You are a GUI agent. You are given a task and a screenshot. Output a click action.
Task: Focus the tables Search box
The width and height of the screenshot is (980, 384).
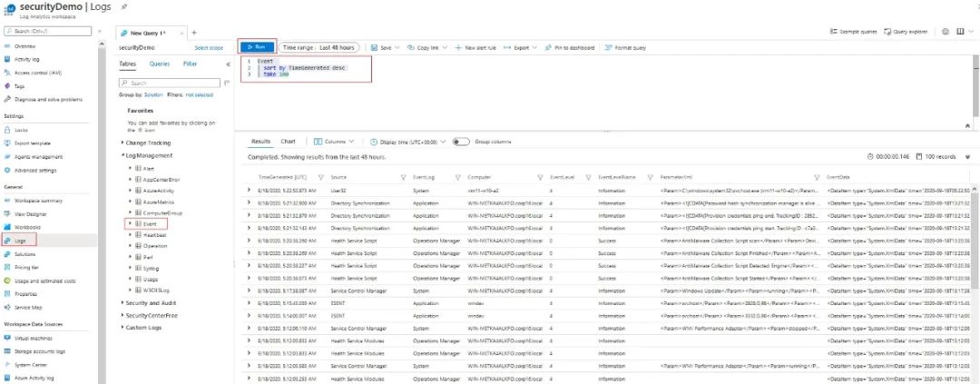point(170,83)
